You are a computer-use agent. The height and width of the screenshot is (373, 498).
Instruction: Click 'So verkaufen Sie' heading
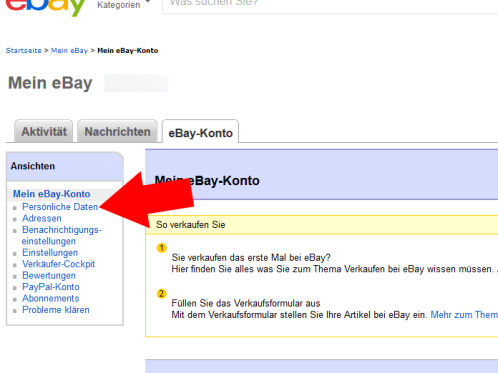191,225
